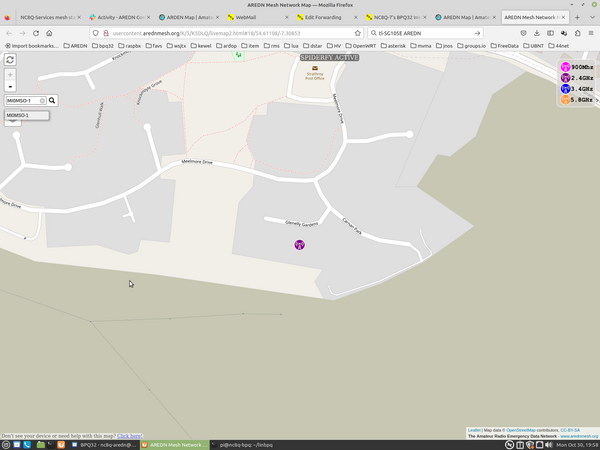This screenshot has width=600, height=450.
Task: Toggle the 2.4GHz band legend icon
Action: [565, 78]
